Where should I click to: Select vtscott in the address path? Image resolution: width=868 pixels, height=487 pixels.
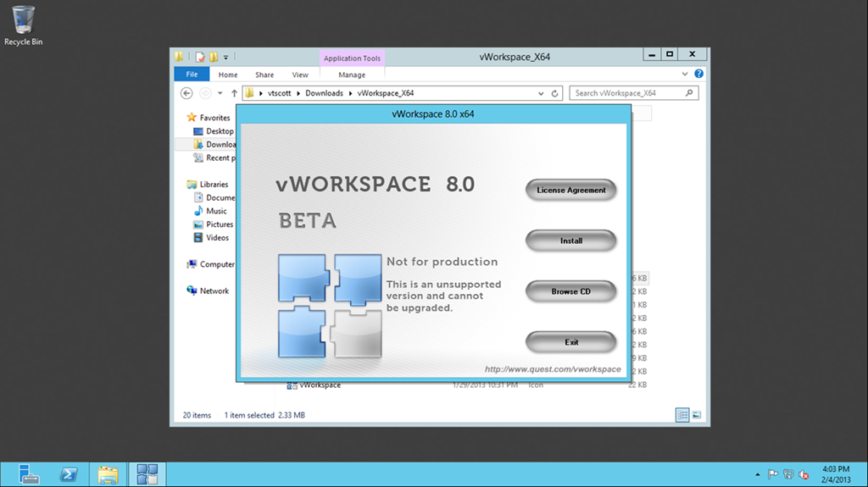click(279, 93)
